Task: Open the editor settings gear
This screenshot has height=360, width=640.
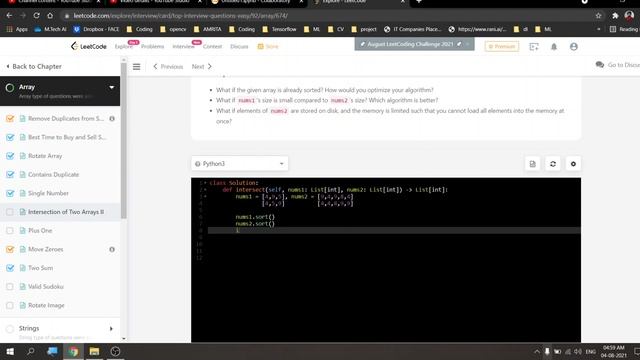Action: pos(573,164)
